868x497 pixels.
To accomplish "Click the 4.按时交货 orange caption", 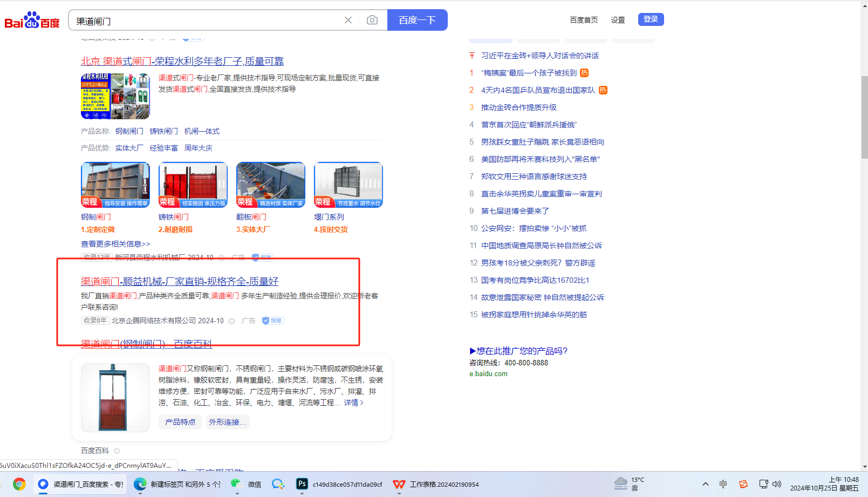I will [x=331, y=229].
